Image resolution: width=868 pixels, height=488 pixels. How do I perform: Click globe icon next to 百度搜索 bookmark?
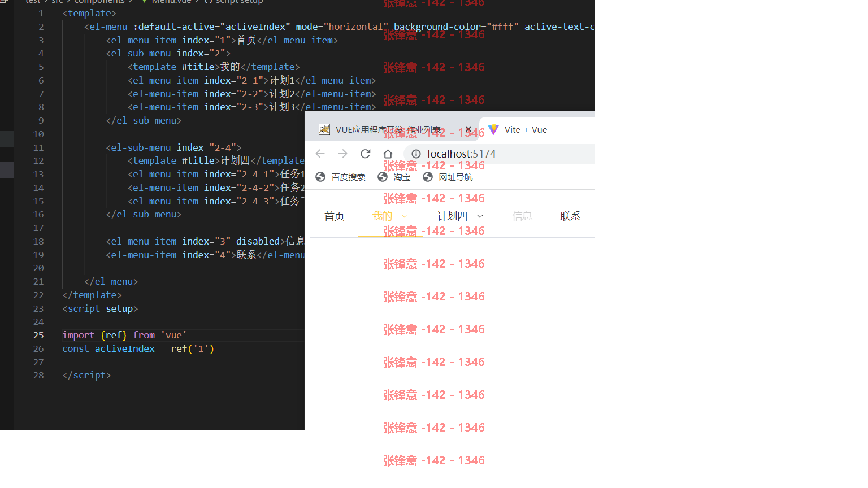(x=320, y=177)
